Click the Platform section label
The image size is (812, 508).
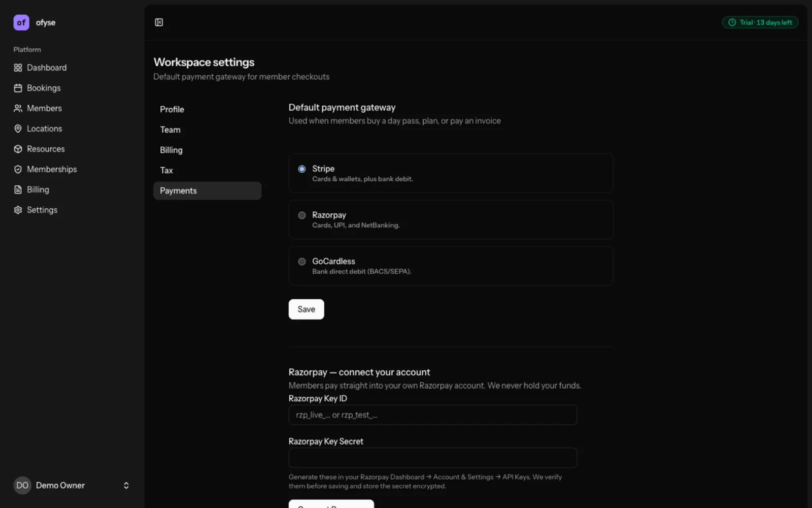tap(27, 49)
